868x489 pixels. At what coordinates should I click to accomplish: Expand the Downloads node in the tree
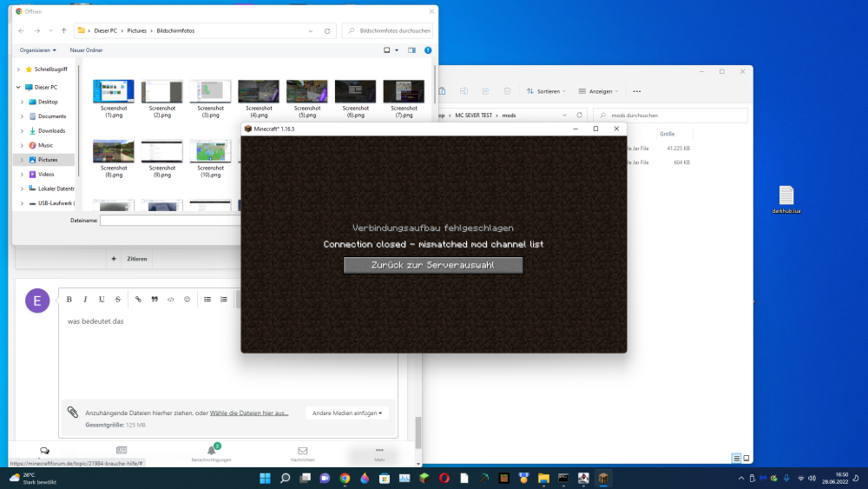(x=23, y=130)
